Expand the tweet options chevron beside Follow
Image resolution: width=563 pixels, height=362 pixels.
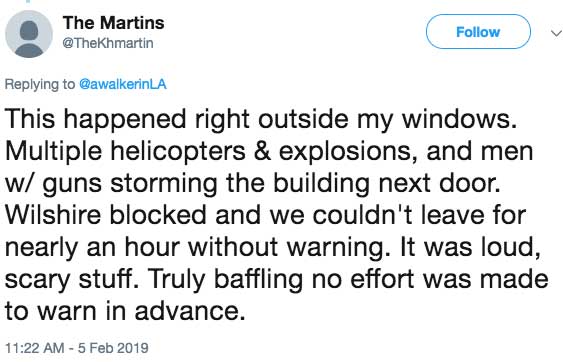click(556, 33)
